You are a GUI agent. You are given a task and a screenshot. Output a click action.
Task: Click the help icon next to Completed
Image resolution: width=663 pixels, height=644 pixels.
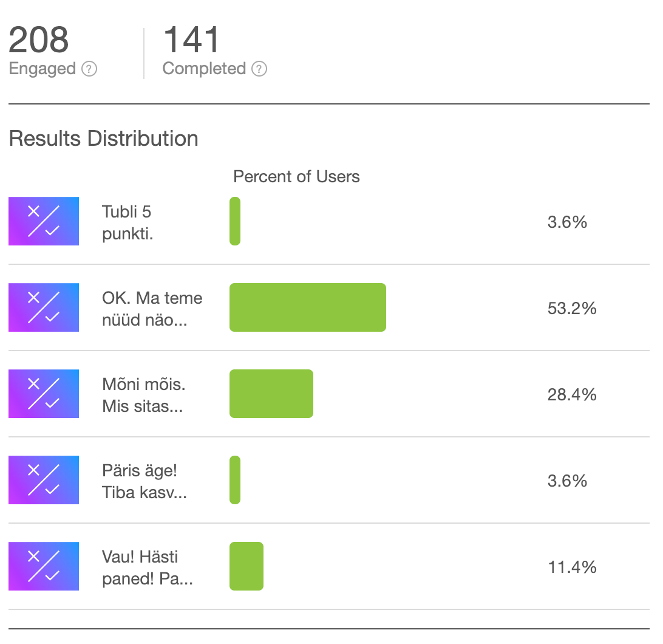[259, 69]
